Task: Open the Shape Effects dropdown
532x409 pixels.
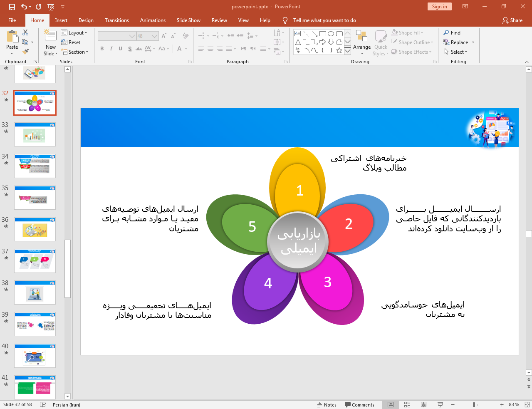Action: point(411,52)
